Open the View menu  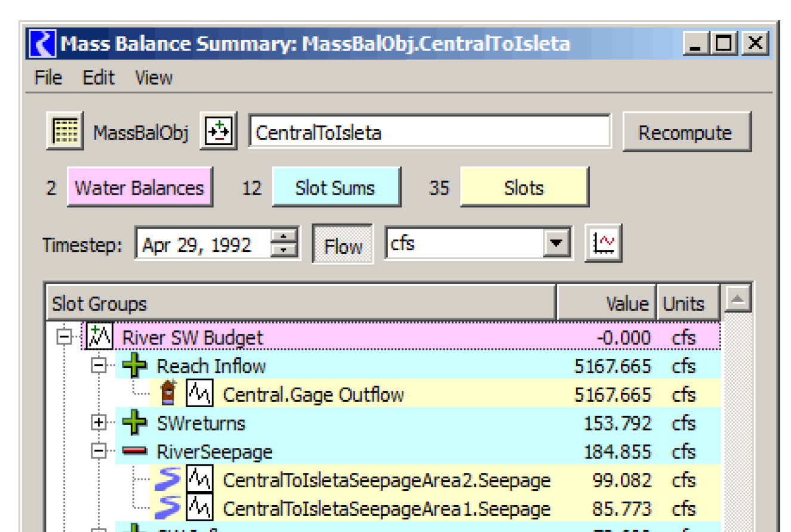tap(153, 78)
